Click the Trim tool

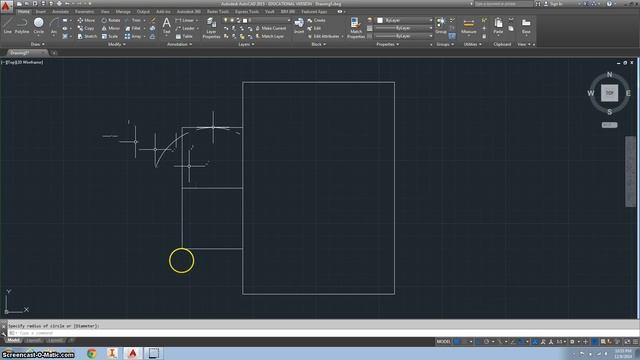pos(133,20)
